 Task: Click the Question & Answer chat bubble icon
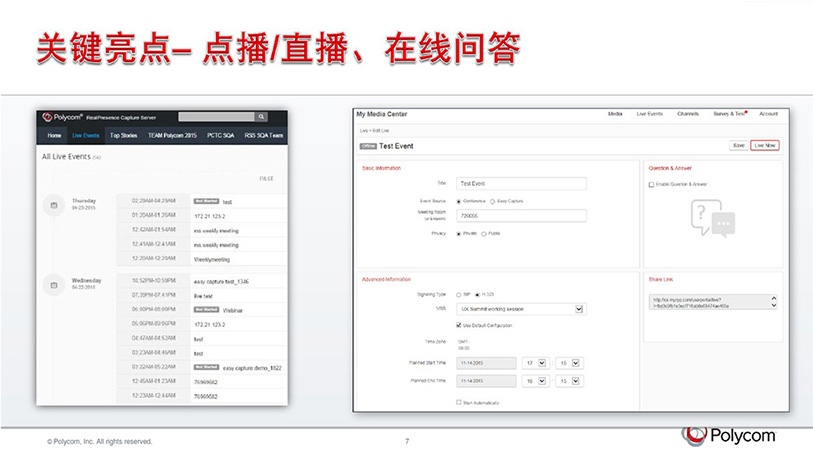713,217
